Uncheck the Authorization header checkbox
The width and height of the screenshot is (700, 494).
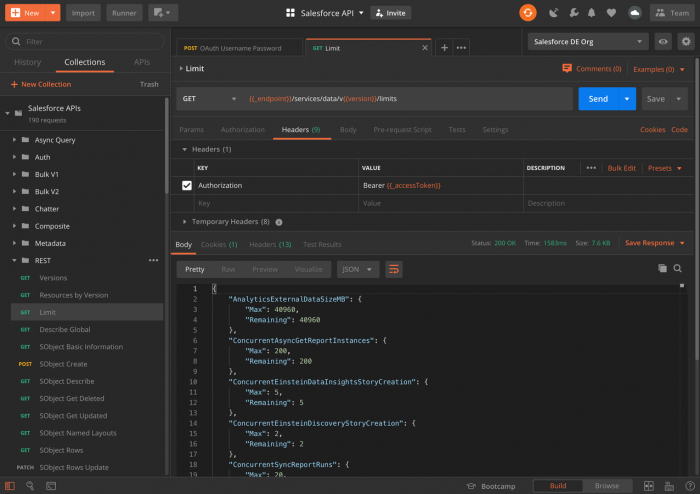(187, 185)
